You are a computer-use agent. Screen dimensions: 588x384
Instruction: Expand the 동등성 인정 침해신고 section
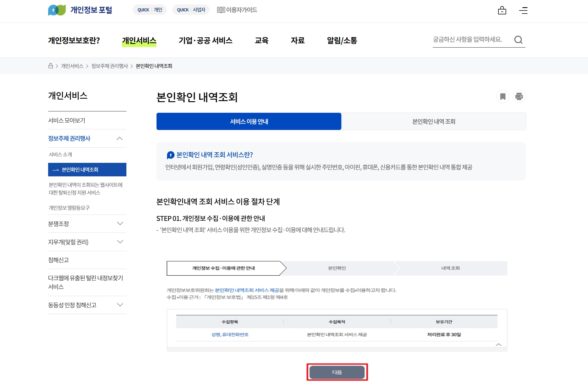(x=120, y=305)
